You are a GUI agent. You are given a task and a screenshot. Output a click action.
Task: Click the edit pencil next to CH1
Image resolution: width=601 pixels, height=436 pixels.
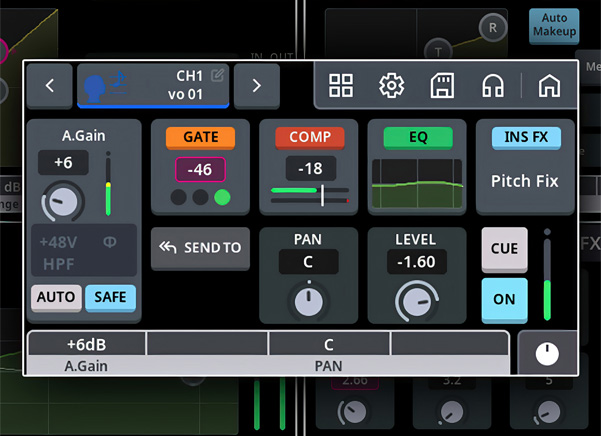click(219, 75)
